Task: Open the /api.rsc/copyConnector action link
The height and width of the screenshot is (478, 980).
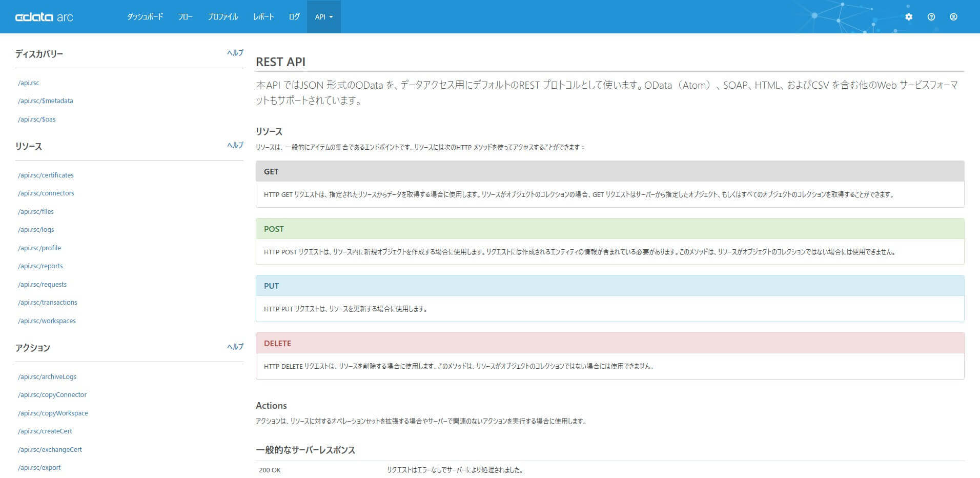Action: coord(52,394)
